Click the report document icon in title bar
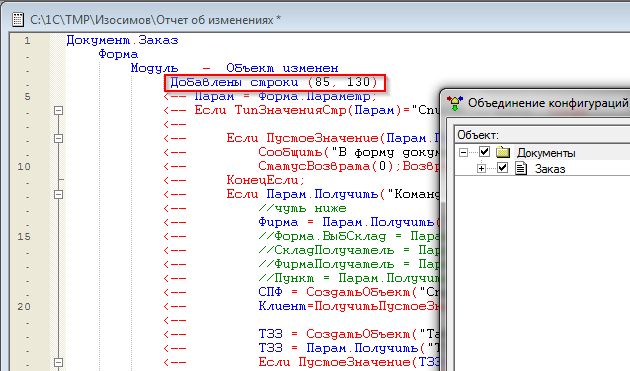630x371 pixels. click(18, 19)
